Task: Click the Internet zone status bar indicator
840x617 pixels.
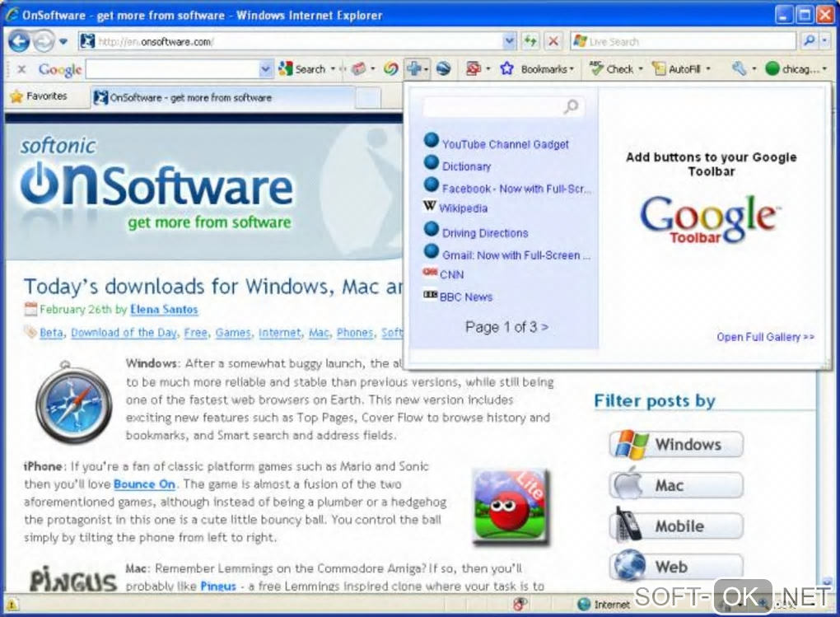Action: click(x=604, y=605)
